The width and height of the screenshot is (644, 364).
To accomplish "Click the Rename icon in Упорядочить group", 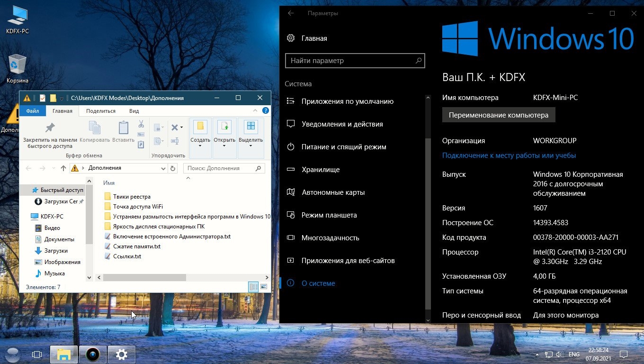I will [x=175, y=141].
